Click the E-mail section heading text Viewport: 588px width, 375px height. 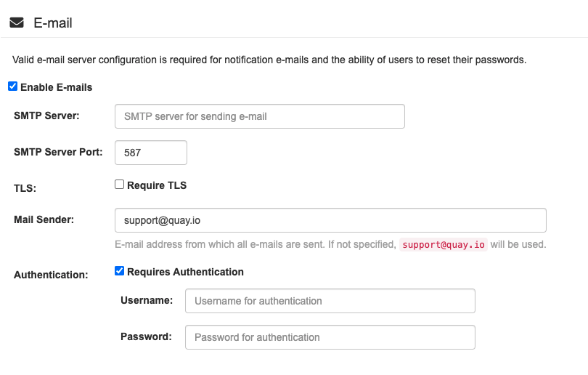click(x=53, y=23)
